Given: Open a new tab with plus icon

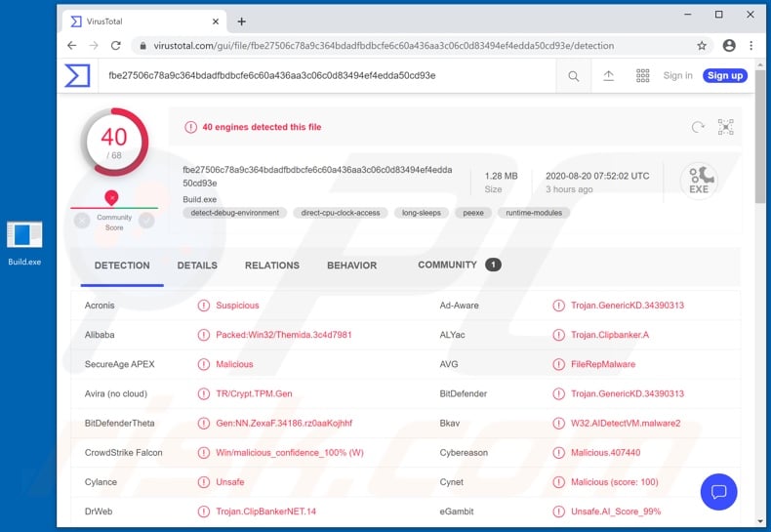Looking at the screenshot, I should click(241, 21).
